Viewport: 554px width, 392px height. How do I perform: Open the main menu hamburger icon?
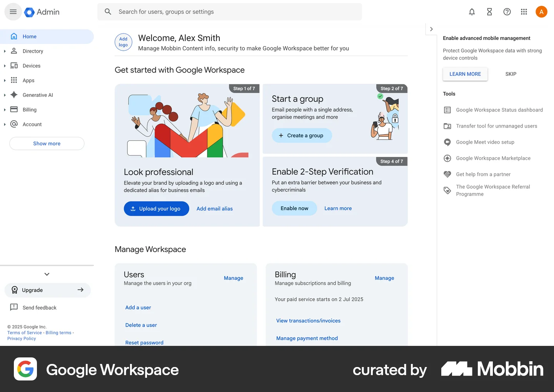[13, 12]
